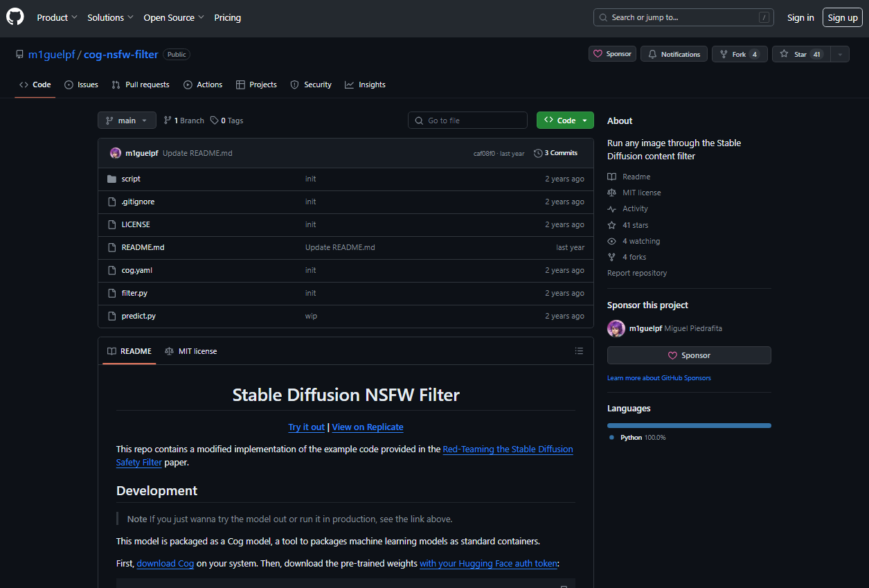Switch to the Projects tab

tap(256, 84)
